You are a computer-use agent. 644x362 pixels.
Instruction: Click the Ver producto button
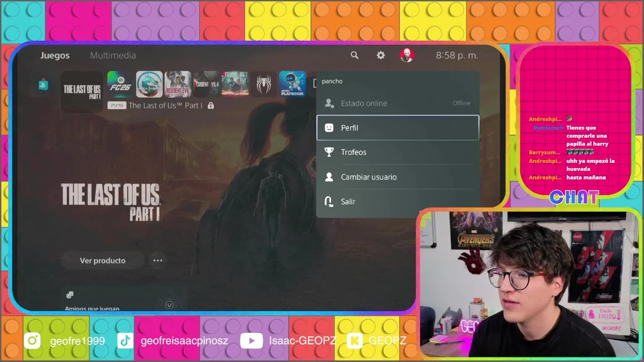tap(103, 260)
